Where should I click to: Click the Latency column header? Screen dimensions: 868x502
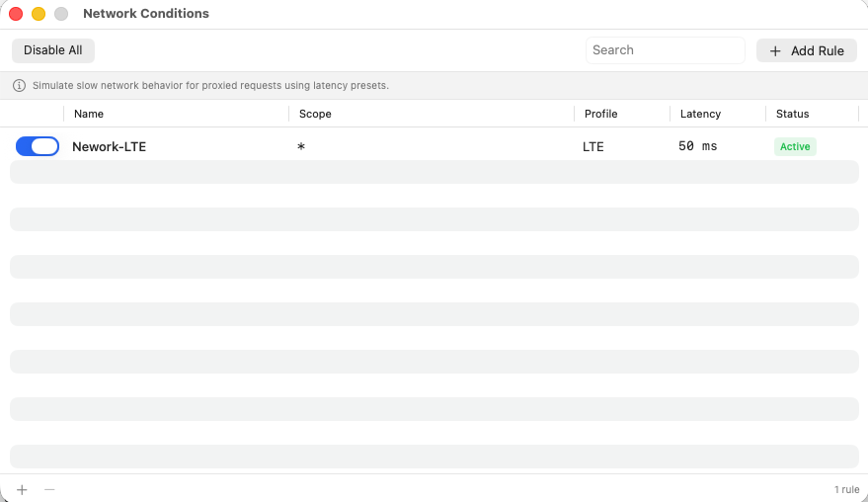tap(700, 114)
